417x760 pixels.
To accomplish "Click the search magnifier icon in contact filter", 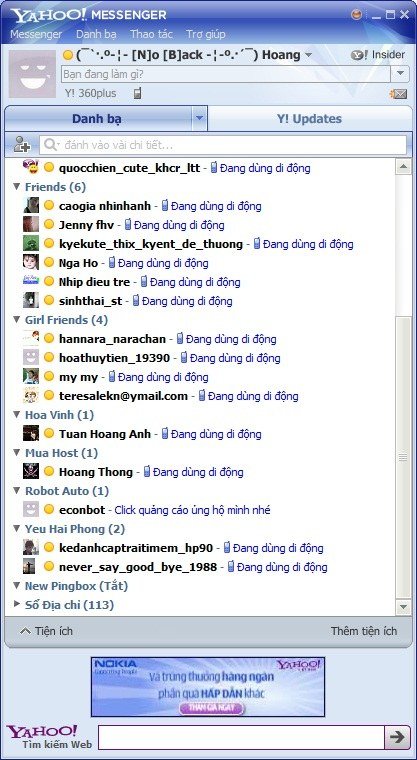I will click(x=50, y=144).
